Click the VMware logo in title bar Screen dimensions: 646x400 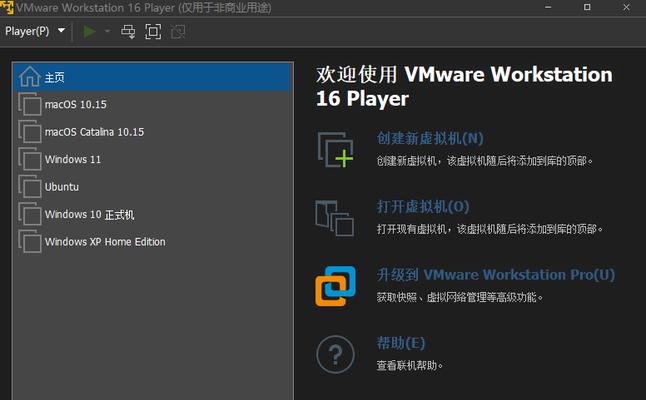tap(7, 7)
